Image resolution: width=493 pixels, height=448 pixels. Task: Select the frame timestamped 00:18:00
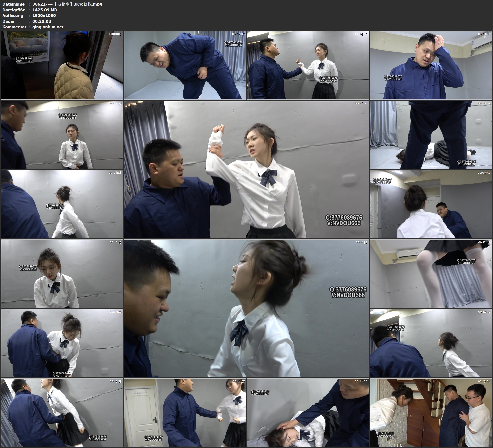(308, 412)
